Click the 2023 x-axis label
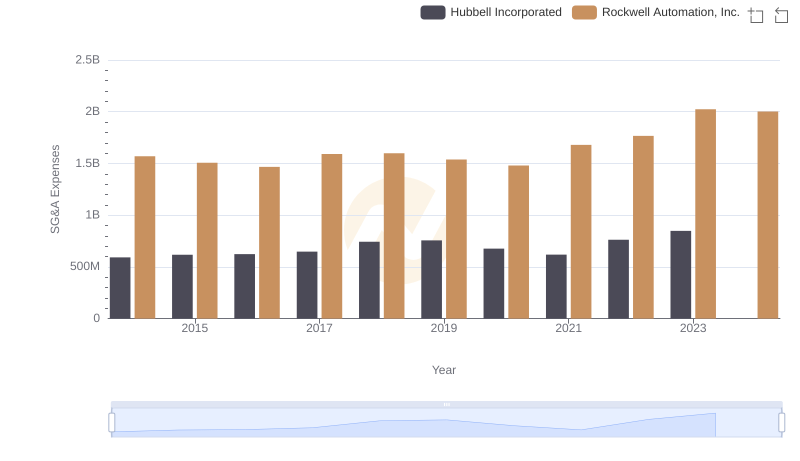800x461 pixels. point(693,328)
